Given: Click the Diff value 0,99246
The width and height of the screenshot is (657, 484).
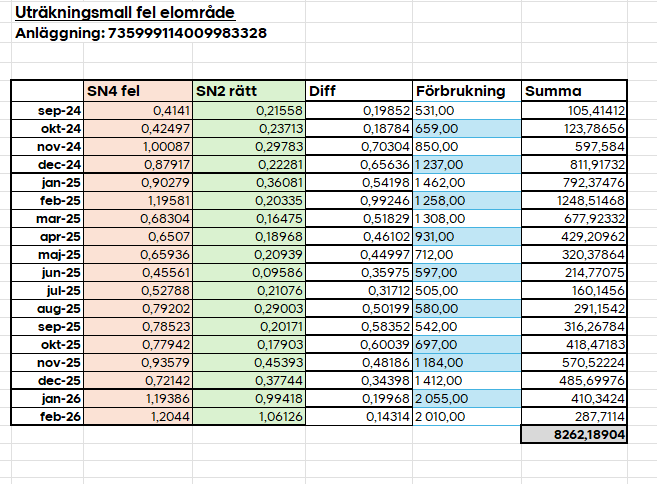Looking at the screenshot, I should point(359,200).
